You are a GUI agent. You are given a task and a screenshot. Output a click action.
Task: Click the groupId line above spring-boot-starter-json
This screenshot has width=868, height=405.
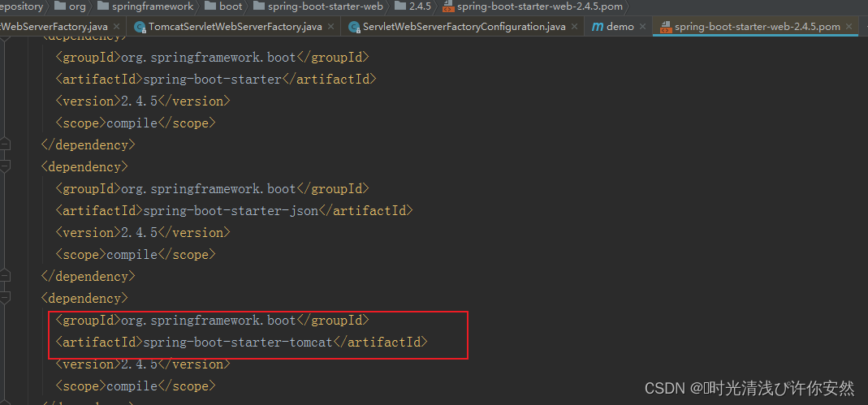click(x=211, y=188)
